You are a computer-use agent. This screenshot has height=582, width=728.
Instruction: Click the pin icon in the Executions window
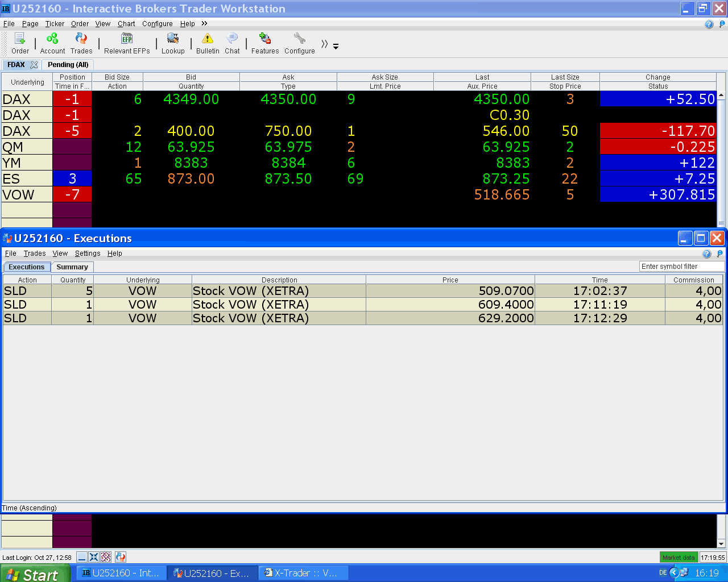click(x=719, y=254)
